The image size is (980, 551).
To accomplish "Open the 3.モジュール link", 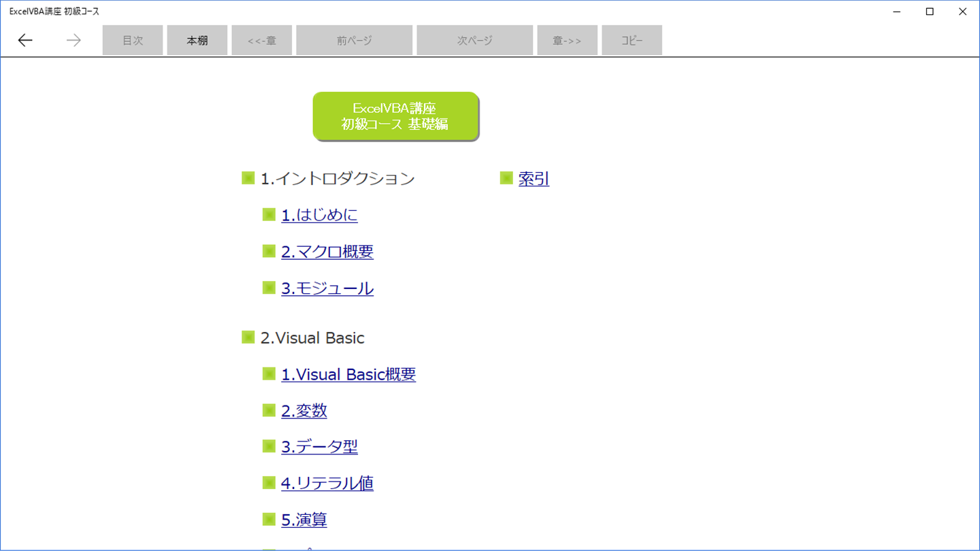I will click(x=327, y=288).
